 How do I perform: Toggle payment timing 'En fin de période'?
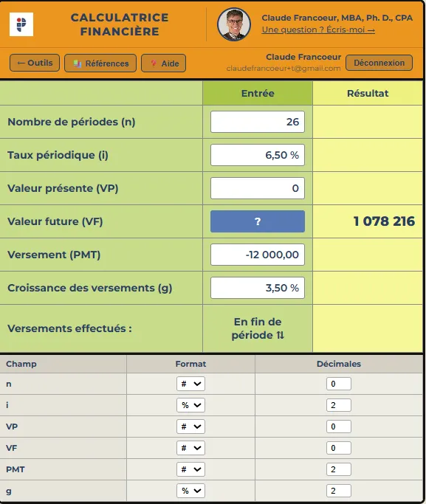[258, 328]
